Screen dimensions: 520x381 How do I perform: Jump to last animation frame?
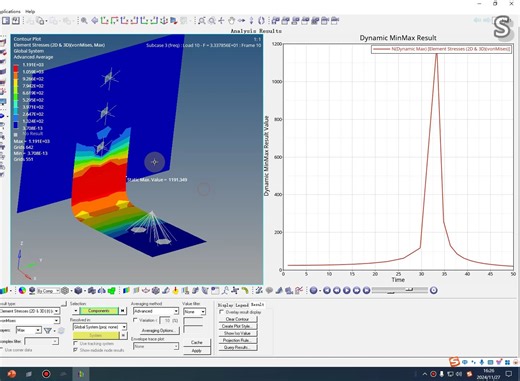366,290
